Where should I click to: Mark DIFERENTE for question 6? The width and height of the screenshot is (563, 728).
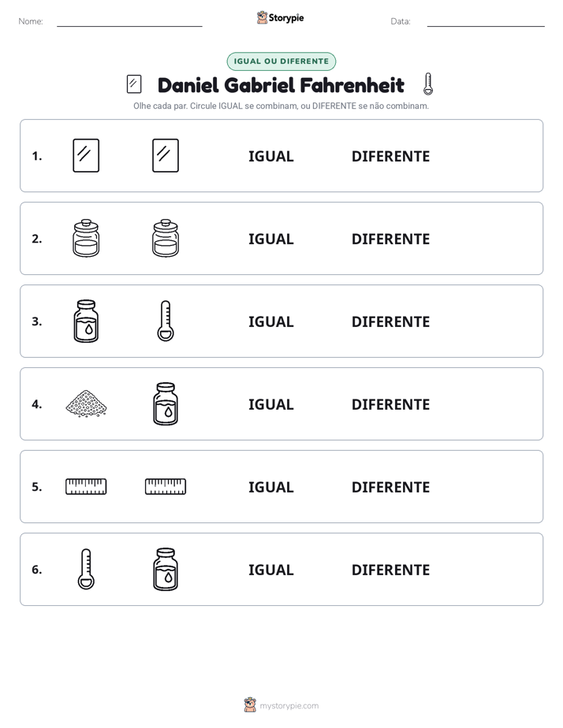pos(390,570)
